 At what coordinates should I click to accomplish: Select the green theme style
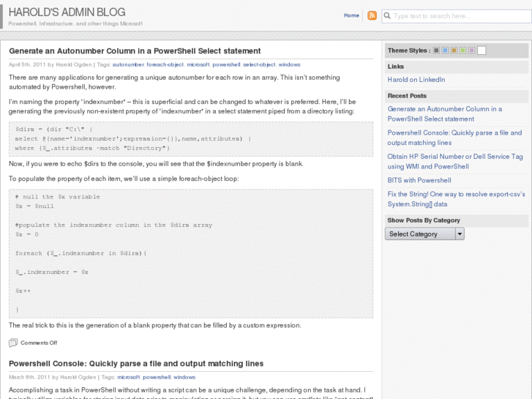click(462, 51)
